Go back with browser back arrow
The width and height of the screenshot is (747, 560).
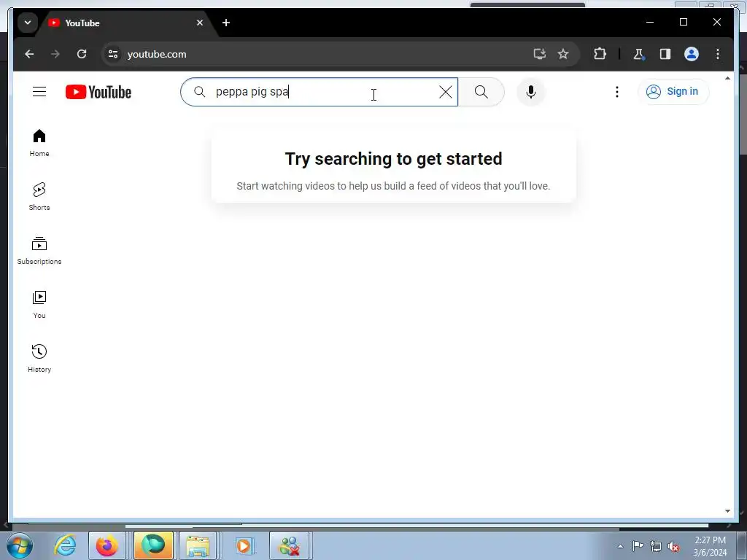click(x=29, y=54)
